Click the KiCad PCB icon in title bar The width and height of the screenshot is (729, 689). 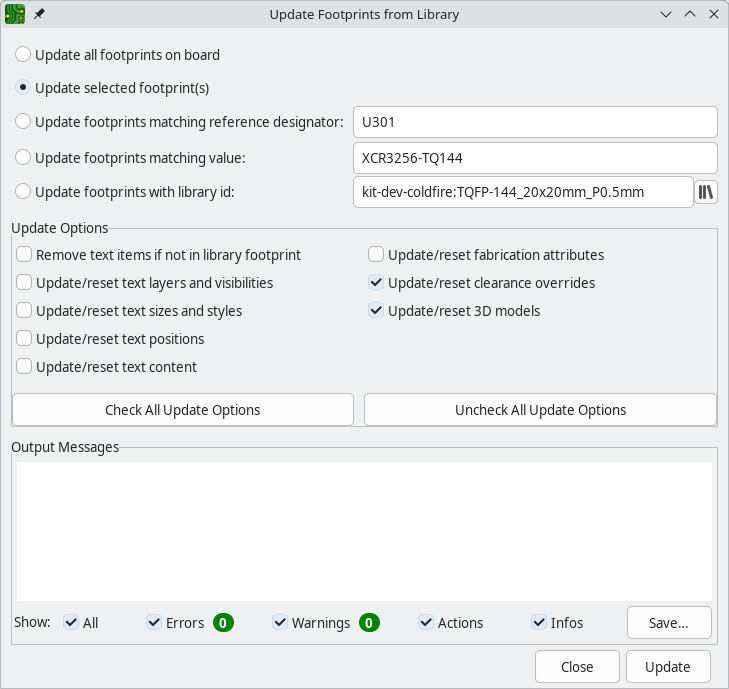pyautogui.click(x=15, y=15)
